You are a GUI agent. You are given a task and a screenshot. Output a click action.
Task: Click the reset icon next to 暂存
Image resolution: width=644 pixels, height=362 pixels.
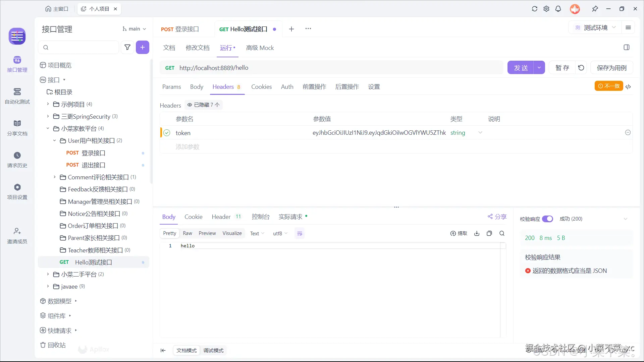[581, 68]
